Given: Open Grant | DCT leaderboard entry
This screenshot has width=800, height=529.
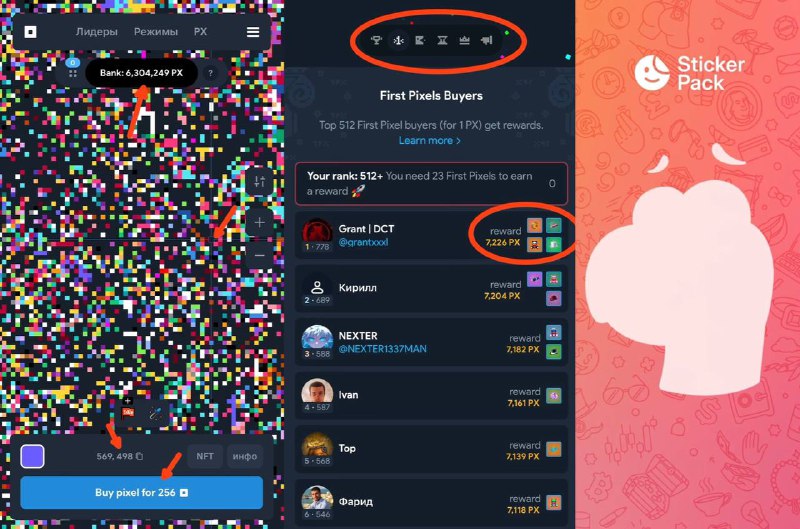Looking at the screenshot, I should [x=431, y=235].
